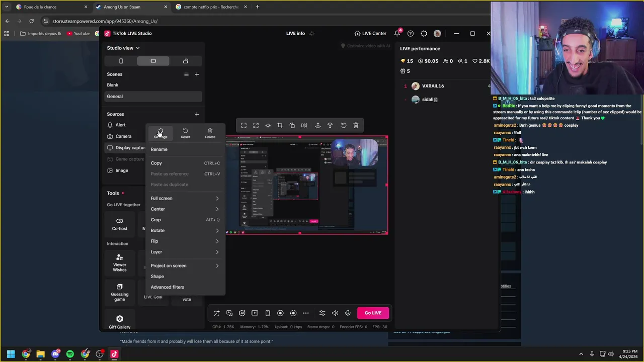
Task: Toggle the speaker audio icon
Action: click(x=335, y=313)
